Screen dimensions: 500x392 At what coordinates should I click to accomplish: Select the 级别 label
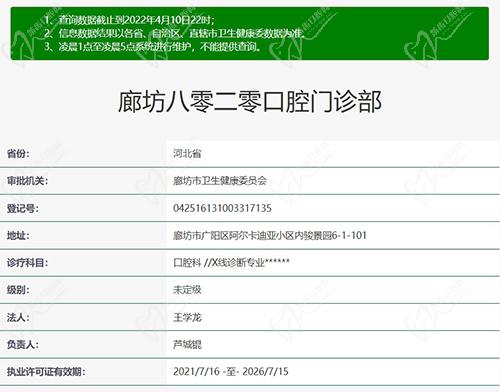click(18, 290)
